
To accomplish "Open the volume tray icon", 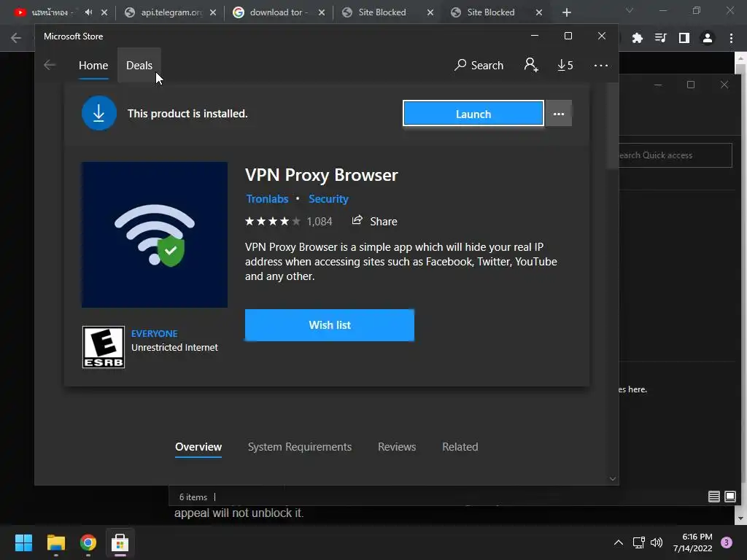I will (x=657, y=542).
